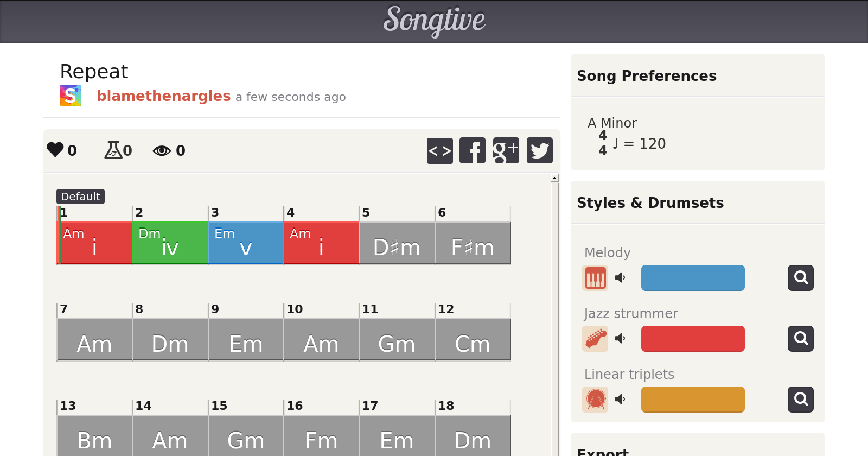The image size is (868, 456).
Task: Open search for Linear triplets drumset
Action: tap(801, 400)
